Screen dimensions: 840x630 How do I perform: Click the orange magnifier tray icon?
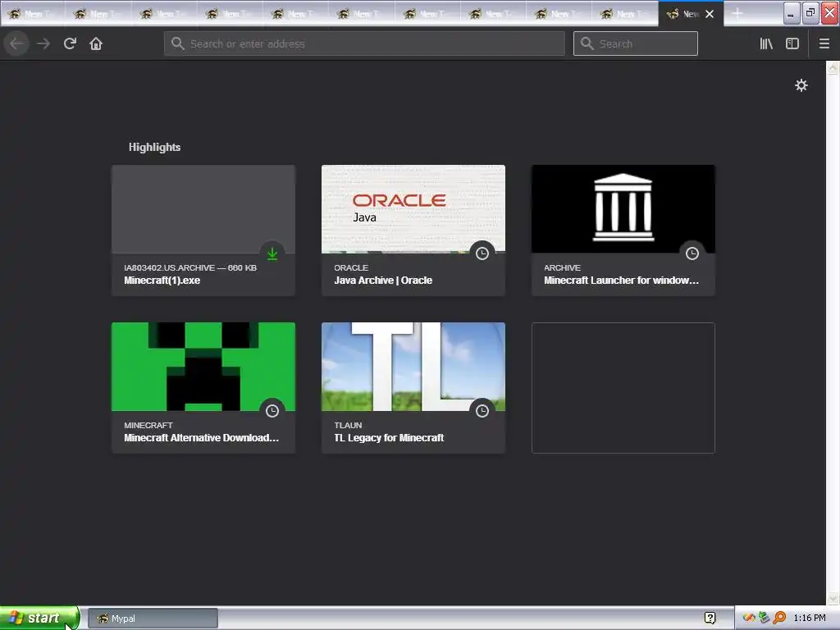click(779, 618)
